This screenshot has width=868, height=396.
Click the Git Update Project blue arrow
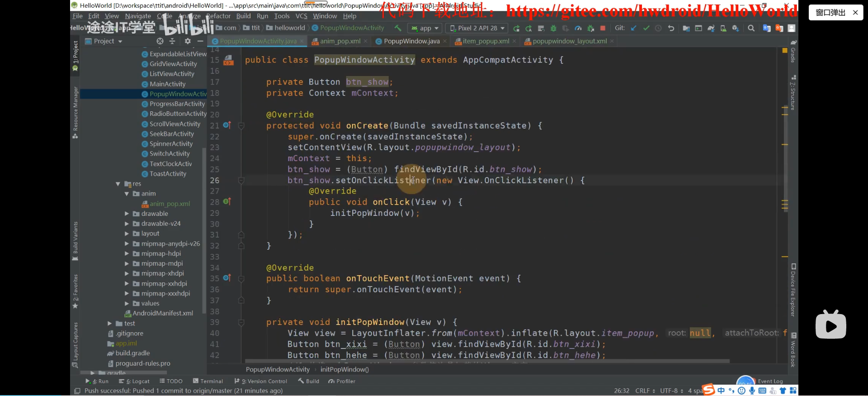(x=634, y=28)
